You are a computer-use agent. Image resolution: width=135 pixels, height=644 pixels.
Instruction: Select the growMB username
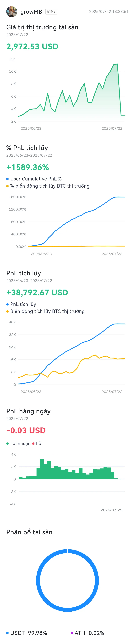click(31, 12)
